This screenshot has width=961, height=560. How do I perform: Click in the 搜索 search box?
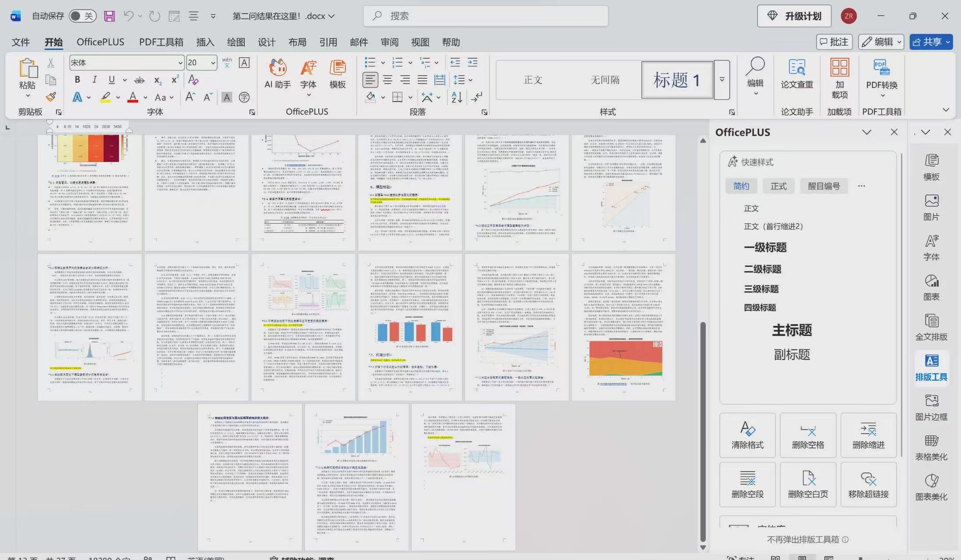tap(486, 16)
